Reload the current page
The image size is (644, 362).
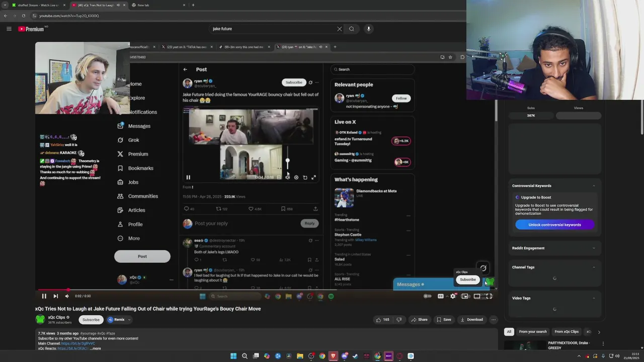pyautogui.click(x=23, y=16)
